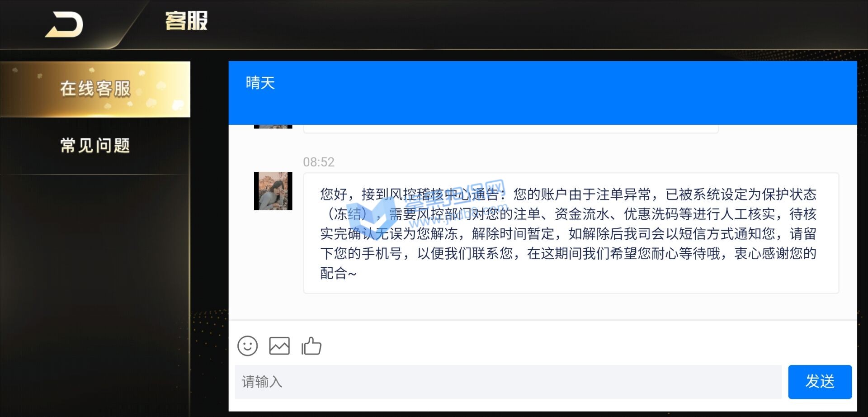Tap the agent's avatar photo beside the message
Image resolution: width=868 pixels, height=417 pixels.
pyautogui.click(x=273, y=191)
